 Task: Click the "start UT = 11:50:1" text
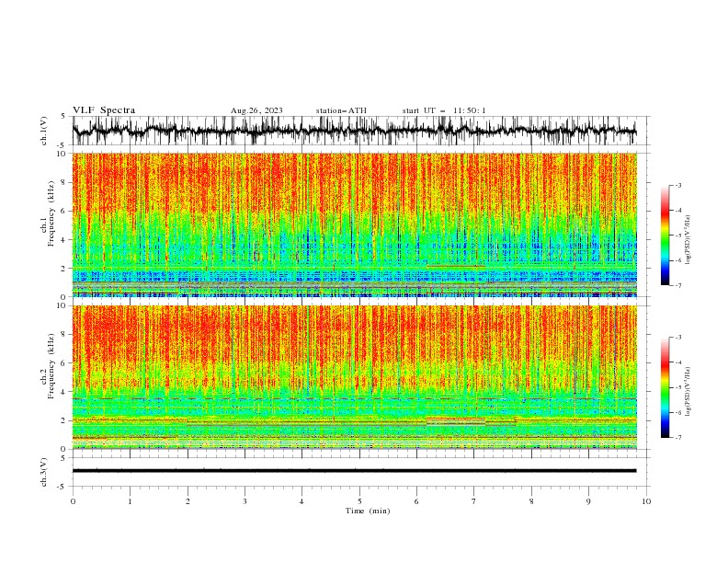tap(444, 110)
